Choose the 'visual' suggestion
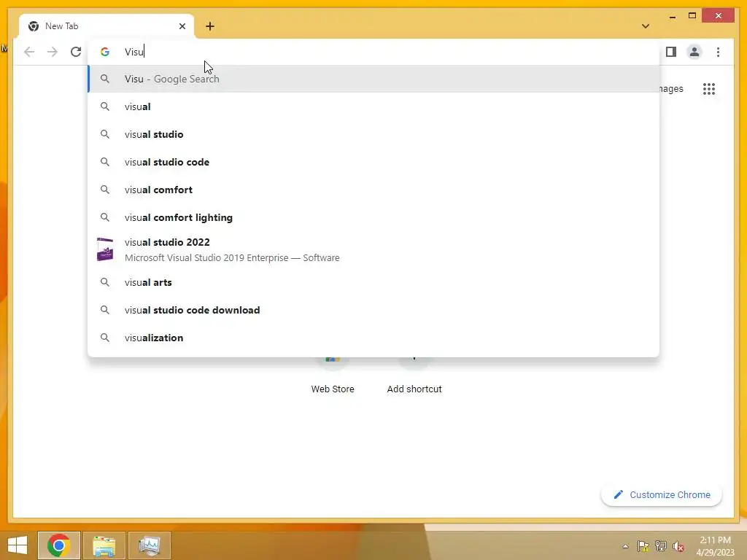Image resolution: width=747 pixels, height=560 pixels. click(x=373, y=106)
